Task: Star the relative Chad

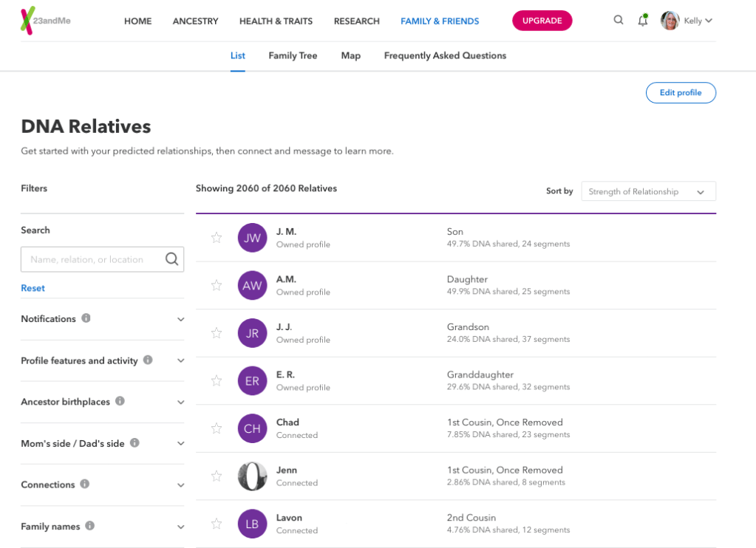Action: point(217,428)
